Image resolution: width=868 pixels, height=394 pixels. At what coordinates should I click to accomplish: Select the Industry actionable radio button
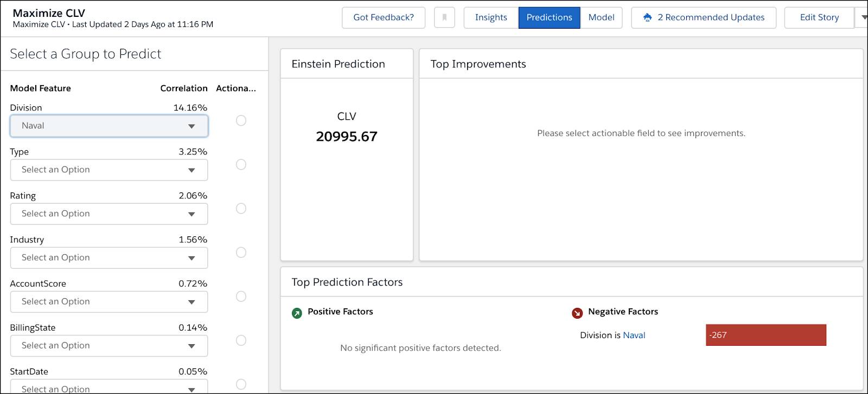(241, 252)
